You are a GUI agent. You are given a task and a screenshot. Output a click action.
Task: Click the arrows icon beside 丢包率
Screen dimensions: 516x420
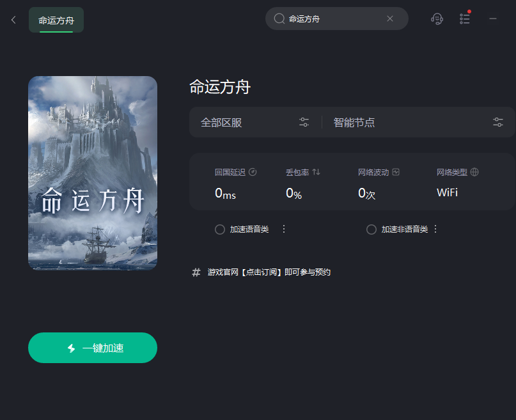(x=316, y=172)
